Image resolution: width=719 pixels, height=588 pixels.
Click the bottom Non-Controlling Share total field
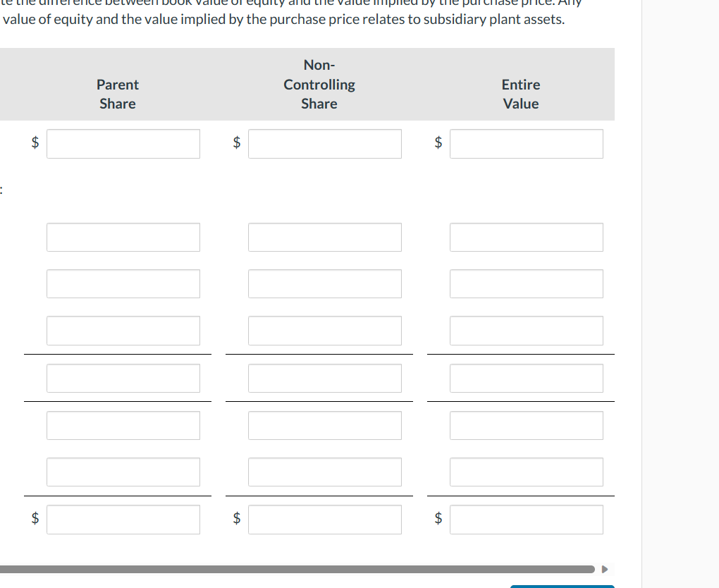tap(324, 519)
